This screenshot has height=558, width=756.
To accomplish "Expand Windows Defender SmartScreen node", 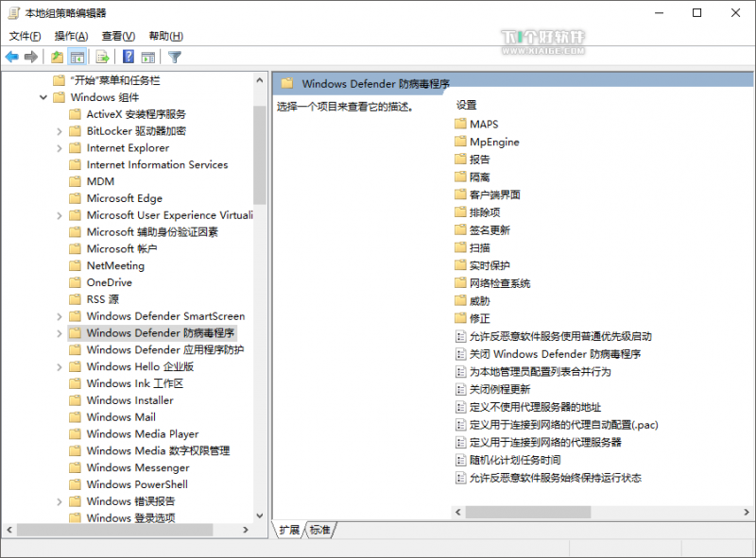I will 60,316.
